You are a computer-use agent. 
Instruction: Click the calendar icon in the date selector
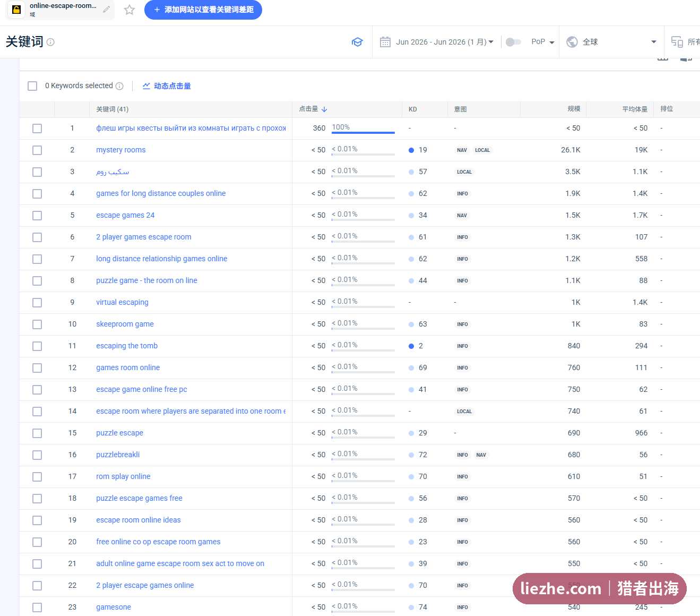385,42
